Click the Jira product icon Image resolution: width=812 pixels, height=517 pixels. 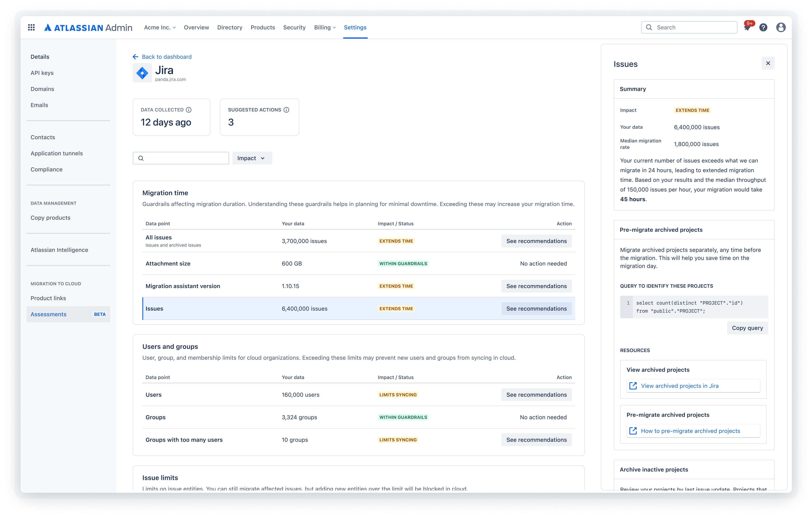click(142, 72)
